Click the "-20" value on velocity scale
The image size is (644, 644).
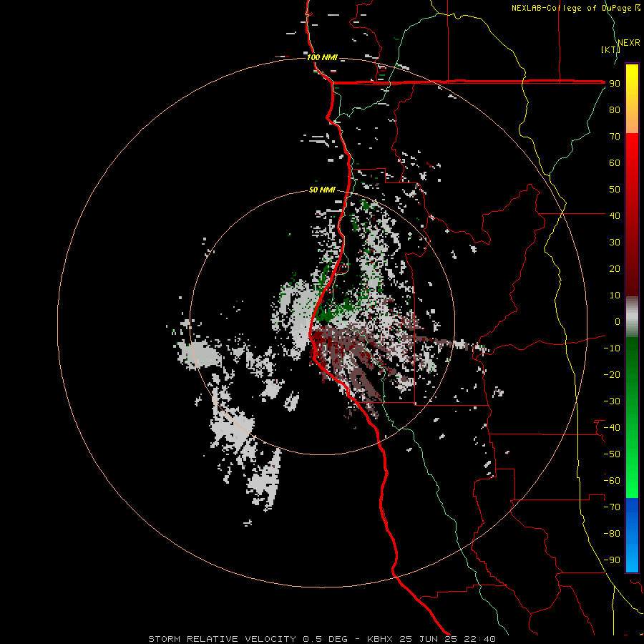point(612,374)
